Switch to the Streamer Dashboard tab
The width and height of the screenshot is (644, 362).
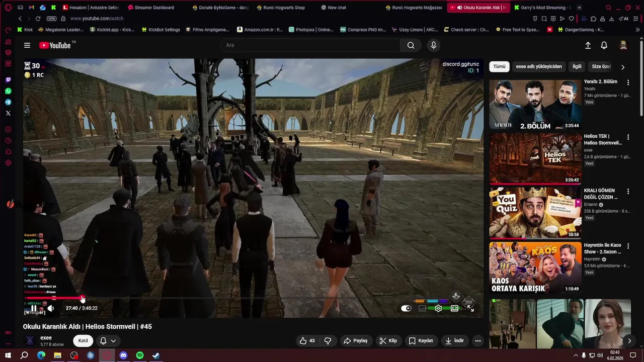pyautogui.click(x=150, y=8)
